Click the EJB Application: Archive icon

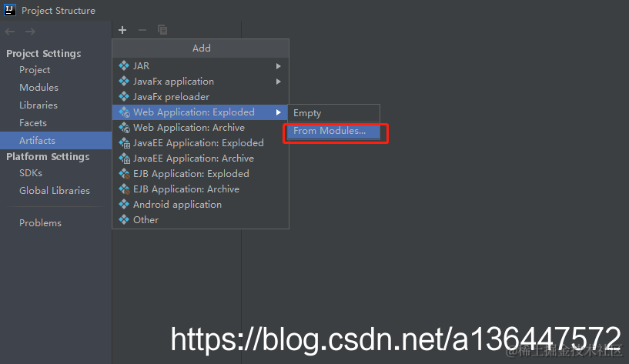(x=125, y=189)
